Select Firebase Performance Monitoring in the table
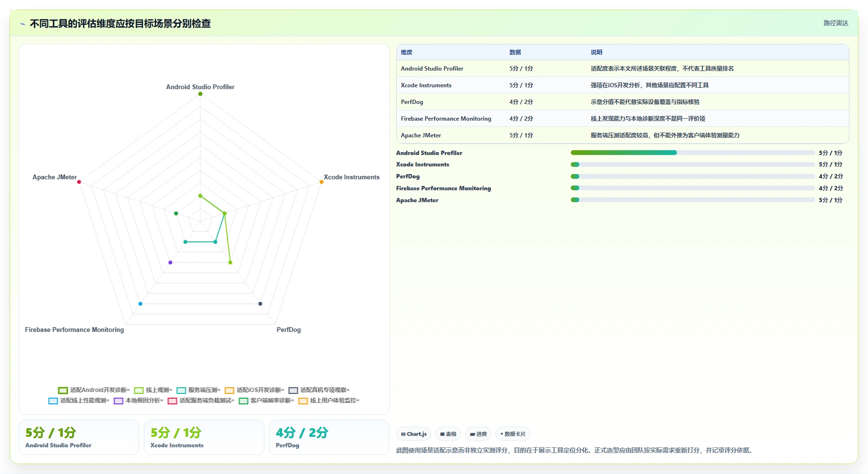Viewport: 868px width, 474px height. click(446, 119)
